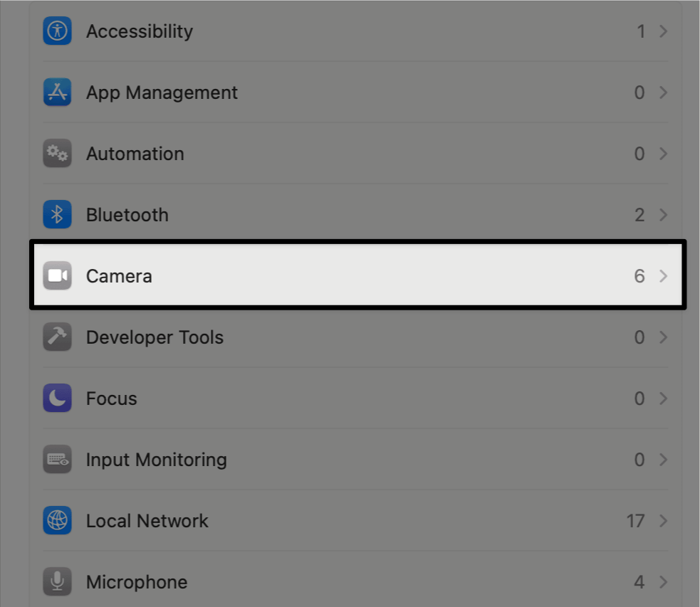Select the Focus moon icon
Screen dimensions: 700x607
tap(57, 398)
